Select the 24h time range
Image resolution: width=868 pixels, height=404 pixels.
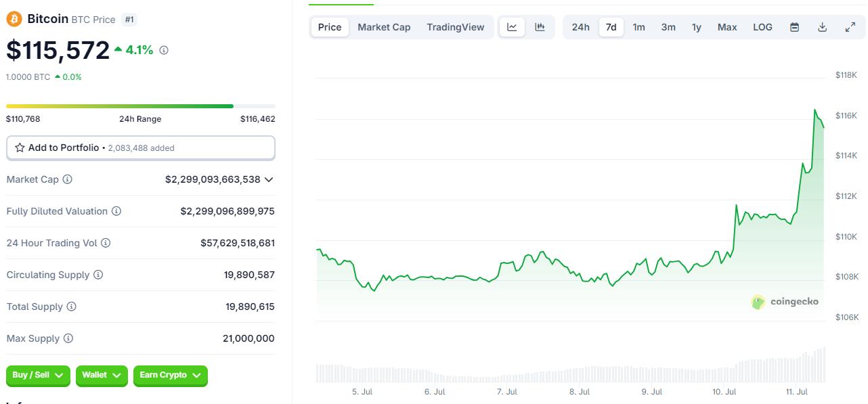[580, 27]
